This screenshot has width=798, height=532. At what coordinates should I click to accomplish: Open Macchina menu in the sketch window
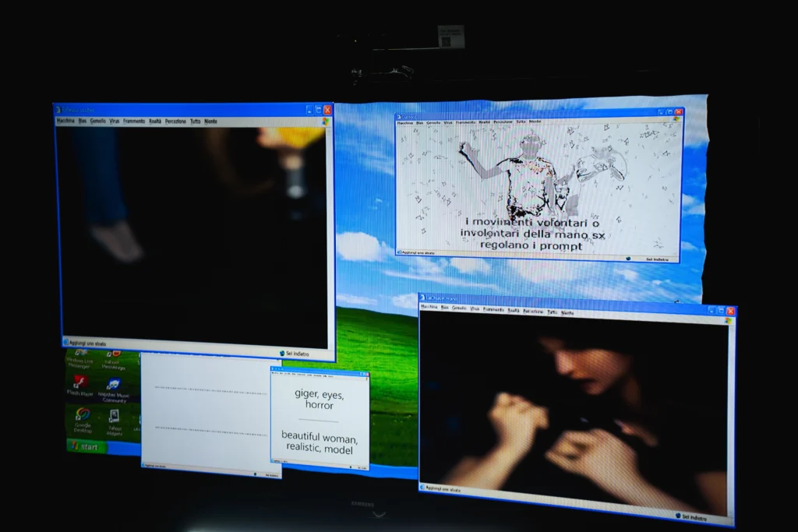coord(405,123)
